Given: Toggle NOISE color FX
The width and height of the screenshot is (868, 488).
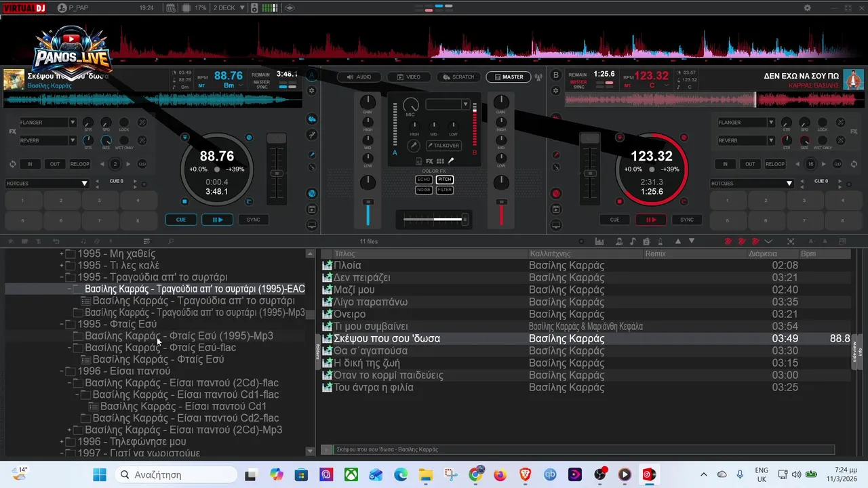Looking at the screenshot, I should 424,190.
